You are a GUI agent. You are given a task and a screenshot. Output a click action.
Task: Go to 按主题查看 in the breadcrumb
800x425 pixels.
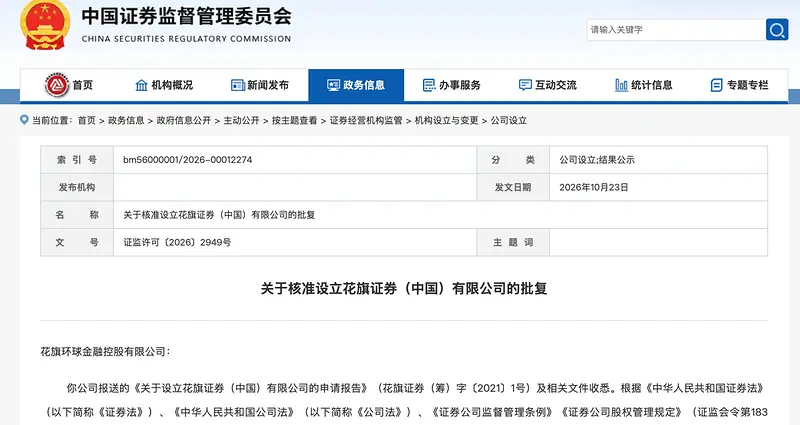pyautogui.click(x=294, y=120)
